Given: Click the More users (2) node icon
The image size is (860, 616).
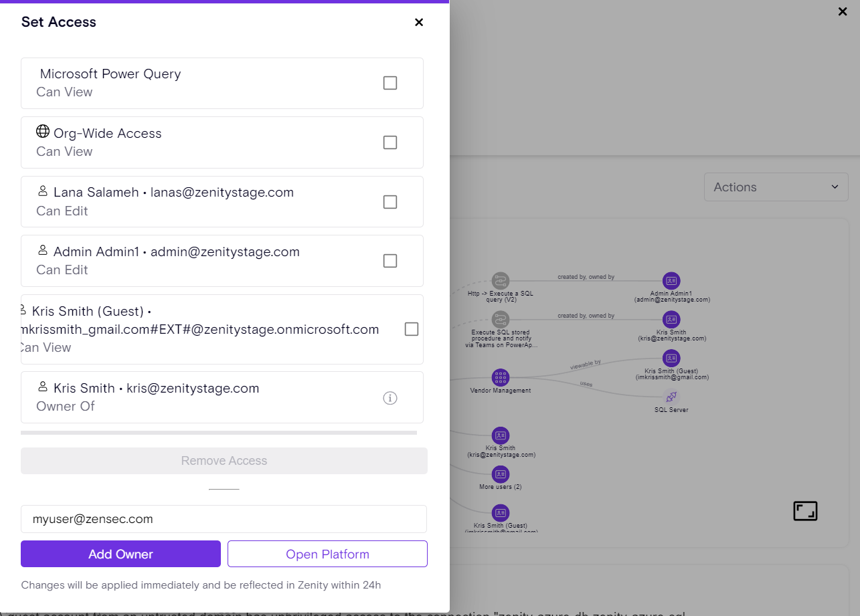Looking at the screenshot, I should click(x=500, y=474).
